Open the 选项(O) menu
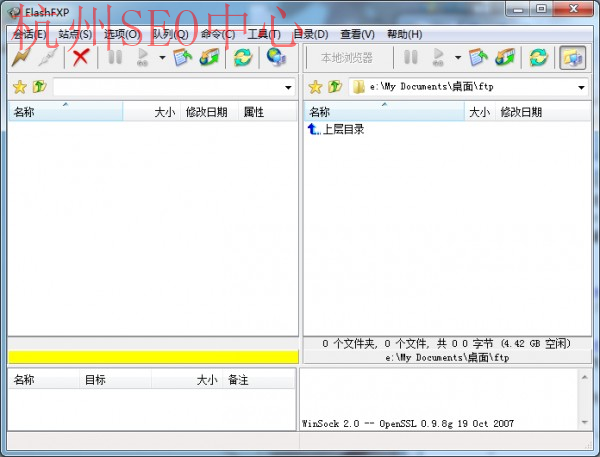600x457 pixels. click(122, 34)
